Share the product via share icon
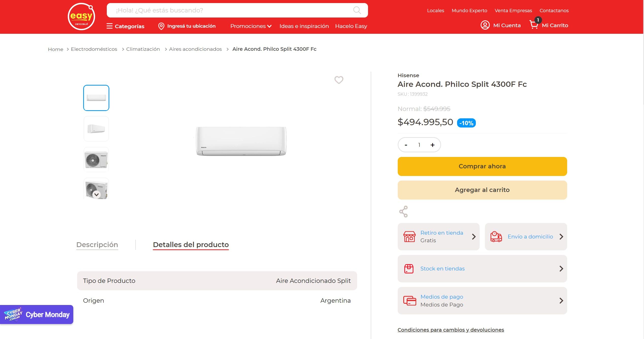644x339 pixels. point(403,212)
